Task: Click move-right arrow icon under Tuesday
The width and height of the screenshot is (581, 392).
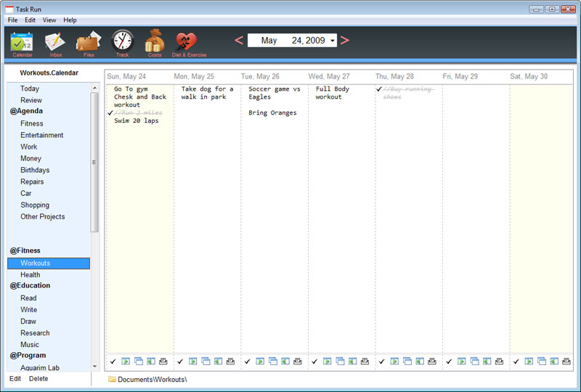Action: click(x=260, y=361)
